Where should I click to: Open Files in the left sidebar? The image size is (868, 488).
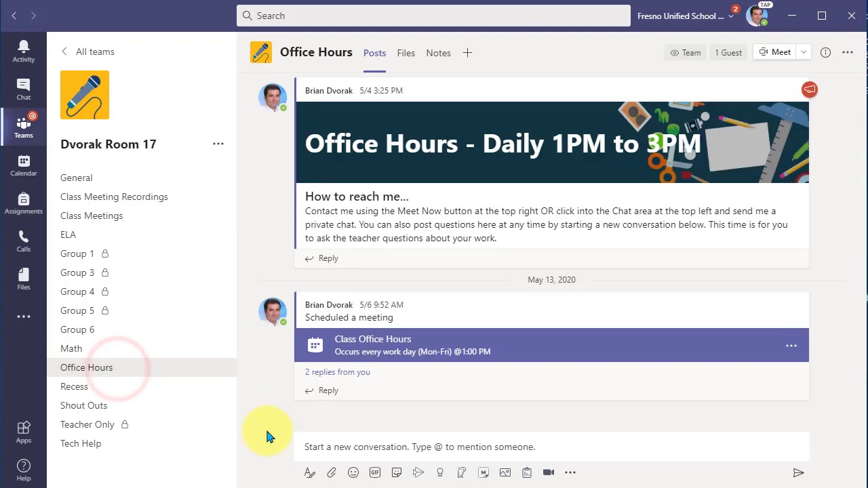click(x=23, y=279)
